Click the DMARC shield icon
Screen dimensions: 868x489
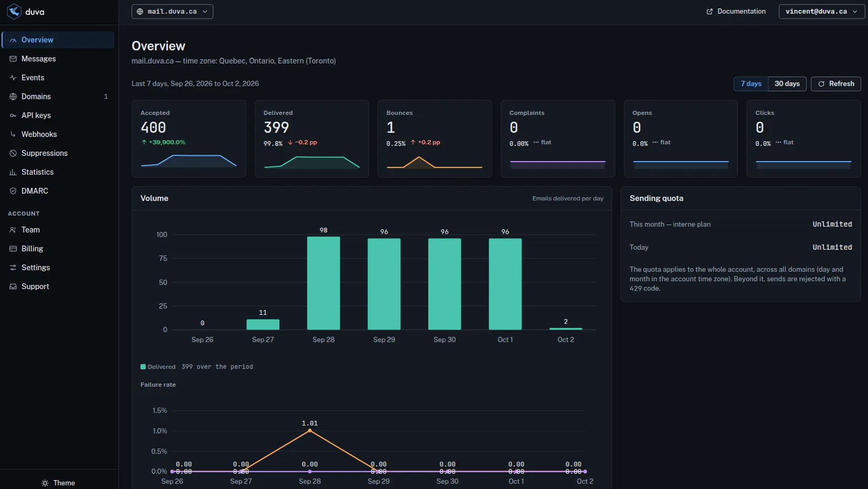coord(13,191)
